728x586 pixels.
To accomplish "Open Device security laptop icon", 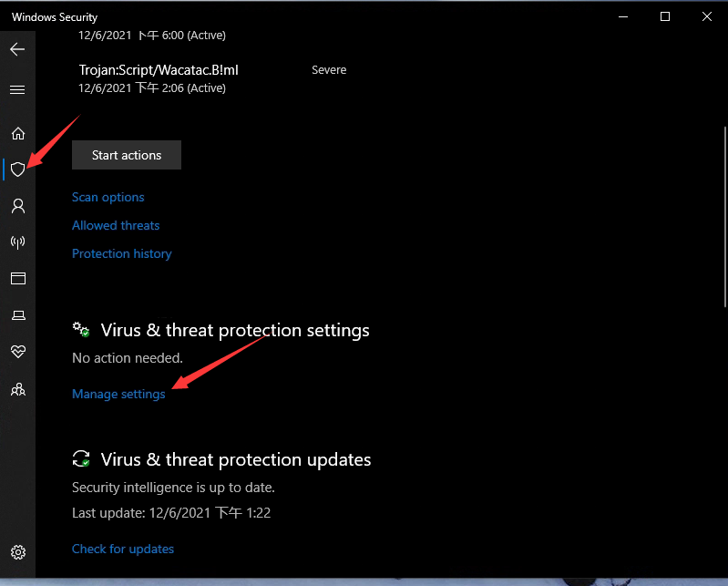I will click(17, 315).
